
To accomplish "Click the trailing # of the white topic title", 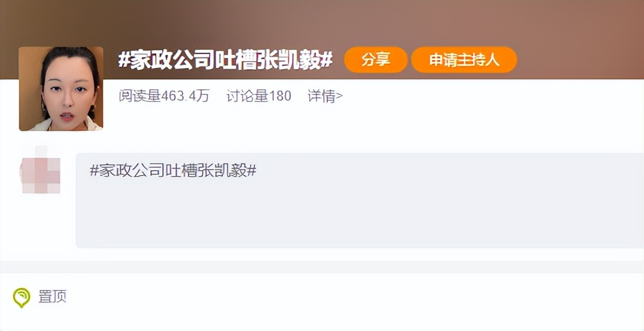I will click(327, 60).
